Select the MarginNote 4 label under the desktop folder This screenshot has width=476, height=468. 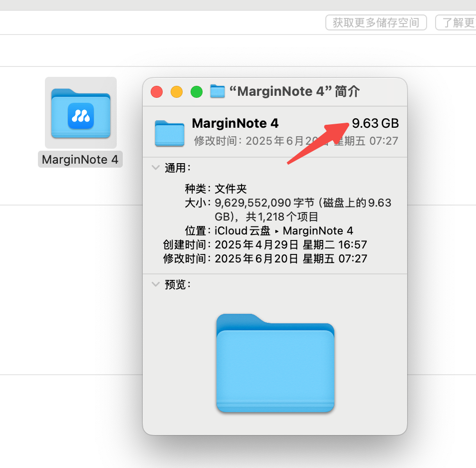click(x=80, y=159)
